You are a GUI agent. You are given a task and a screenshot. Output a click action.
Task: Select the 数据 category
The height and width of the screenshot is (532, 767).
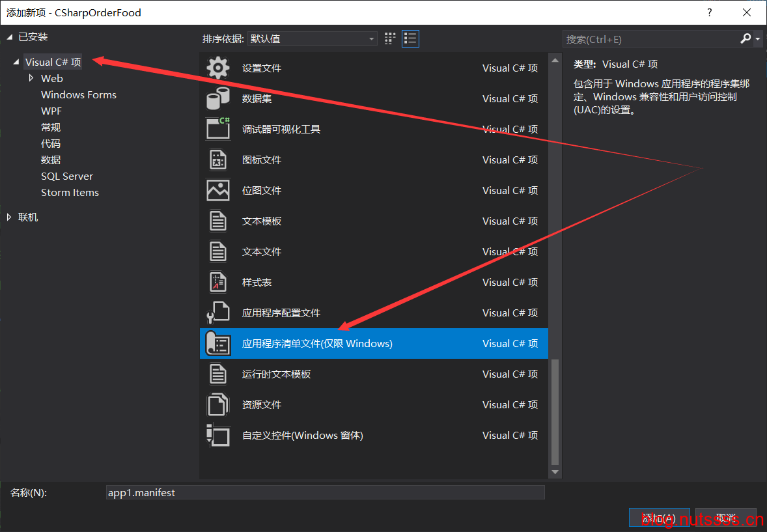click(51, 160)
